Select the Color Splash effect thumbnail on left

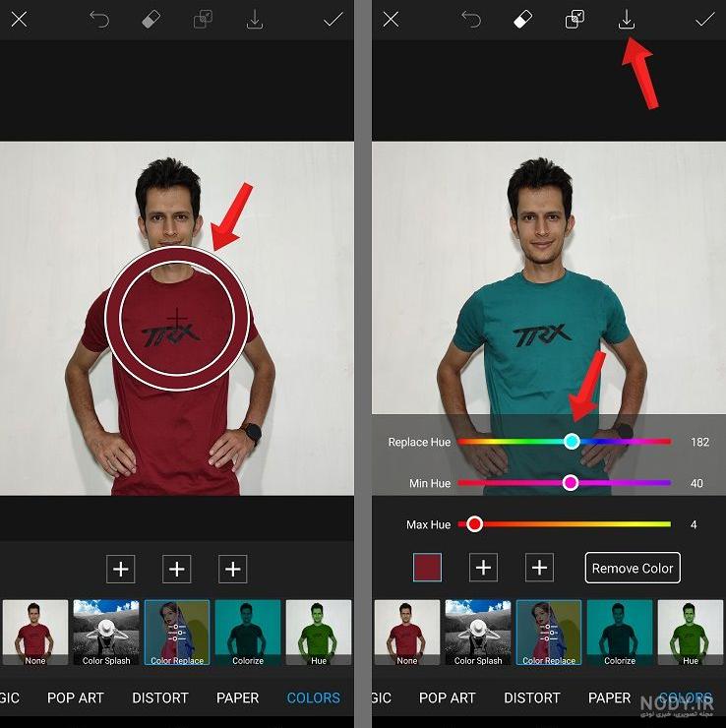pyautogui.click(x=106, y=633)
